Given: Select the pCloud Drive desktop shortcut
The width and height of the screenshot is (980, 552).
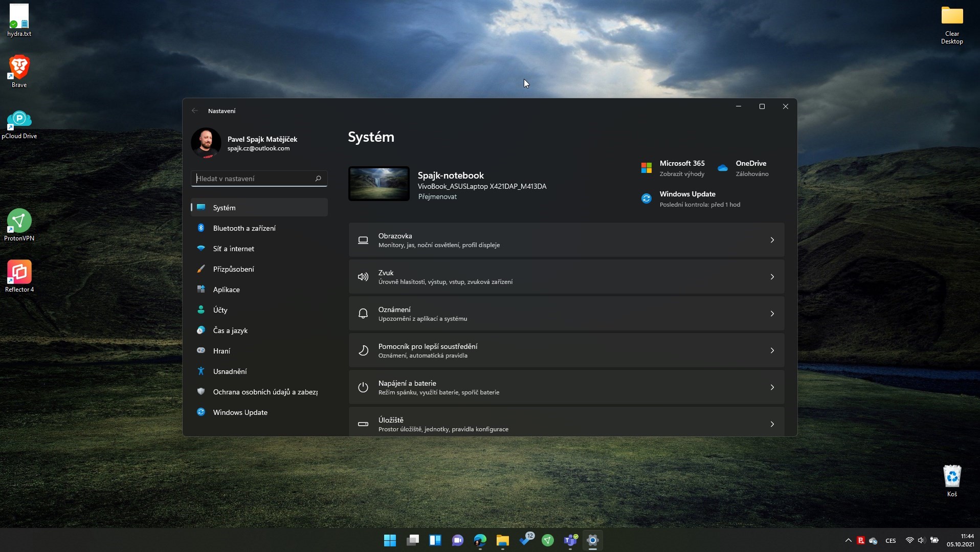Looking at the screenshot, I should pos(19,124).
